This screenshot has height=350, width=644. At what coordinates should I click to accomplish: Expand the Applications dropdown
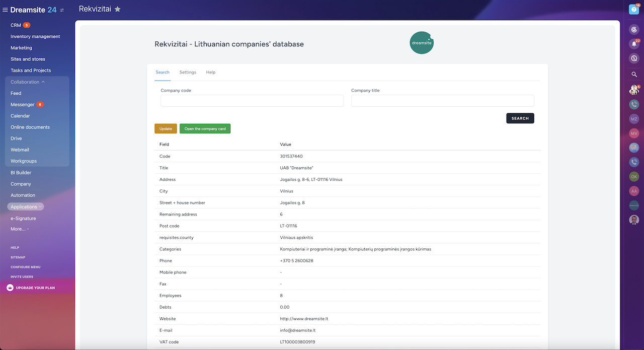pos(25,206)
